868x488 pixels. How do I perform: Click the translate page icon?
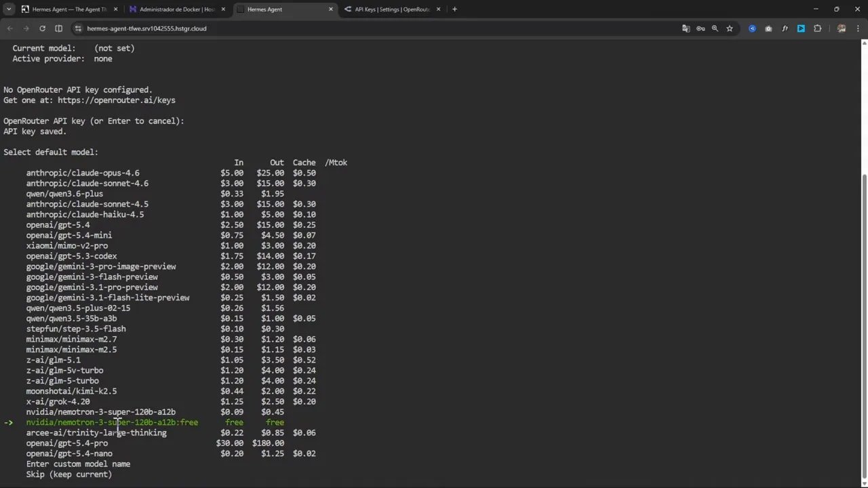coord(686,28)
